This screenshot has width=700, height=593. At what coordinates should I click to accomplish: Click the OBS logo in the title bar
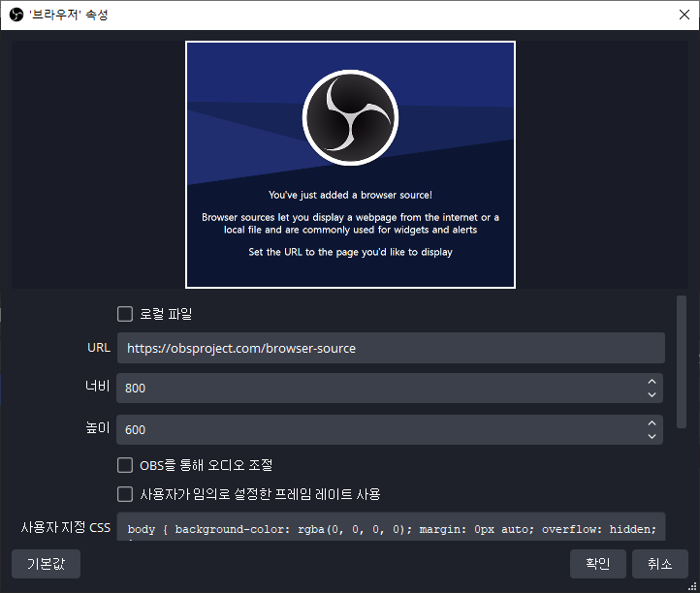(16, 15)
